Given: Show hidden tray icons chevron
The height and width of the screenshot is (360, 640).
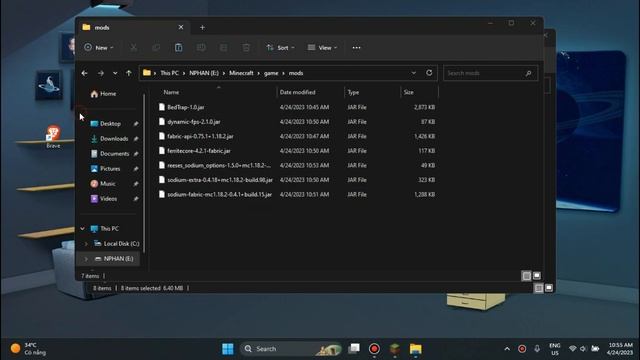Looking at the screenshot, I should coord(507,349).
